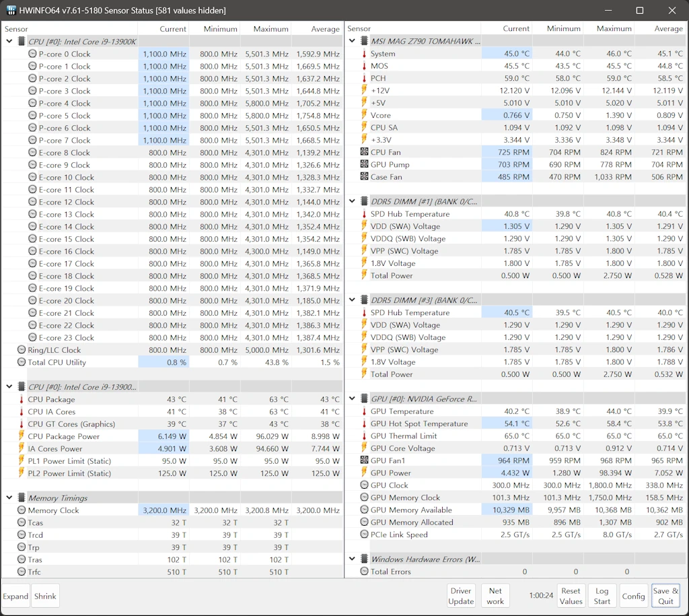Screen dimensions: 689x616
Task: Click the PCIe Link Speed icon
Action: pyautogui.click(x=364, y=535)
